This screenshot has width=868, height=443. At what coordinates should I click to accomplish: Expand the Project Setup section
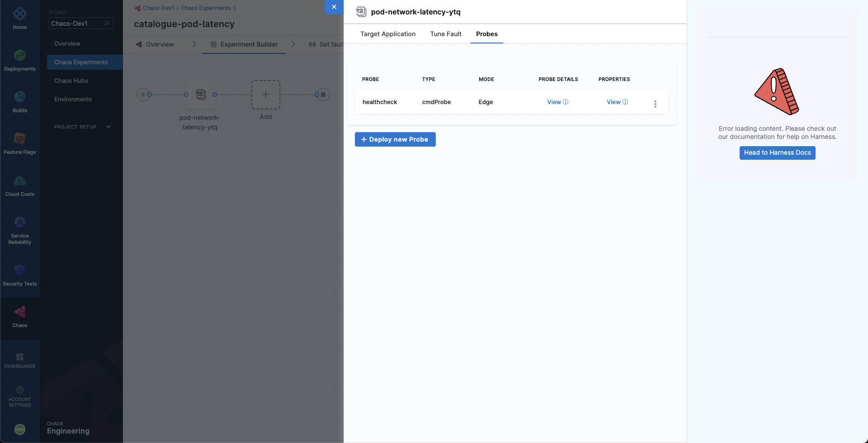[x=82, y=127]
